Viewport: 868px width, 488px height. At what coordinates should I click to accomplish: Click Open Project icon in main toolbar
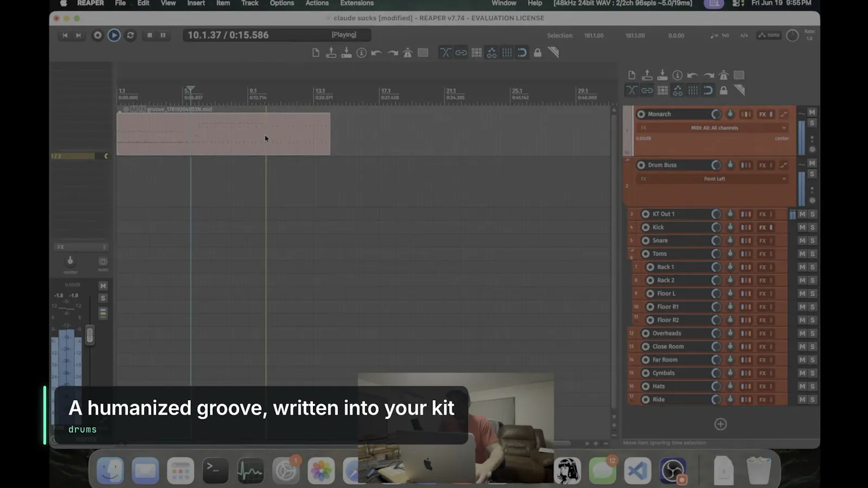[331, 53]
